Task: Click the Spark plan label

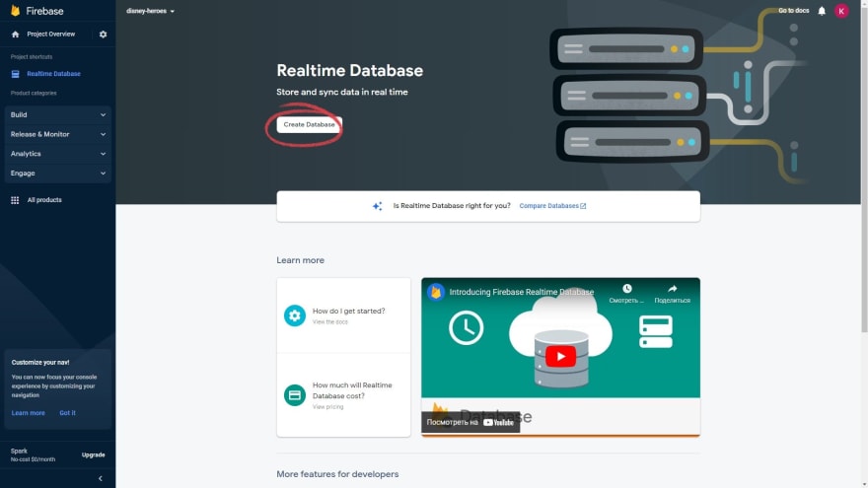Action: click(19, 451)
